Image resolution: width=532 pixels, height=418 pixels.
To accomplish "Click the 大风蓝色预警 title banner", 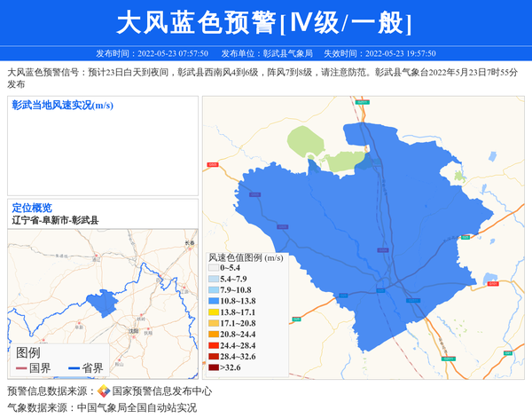I will 266,21.
